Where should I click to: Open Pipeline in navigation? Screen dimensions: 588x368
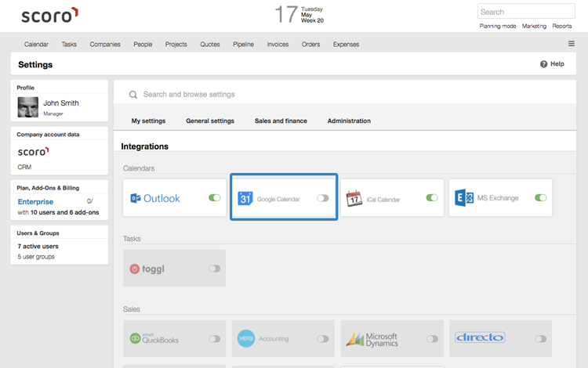coord(243,44)
